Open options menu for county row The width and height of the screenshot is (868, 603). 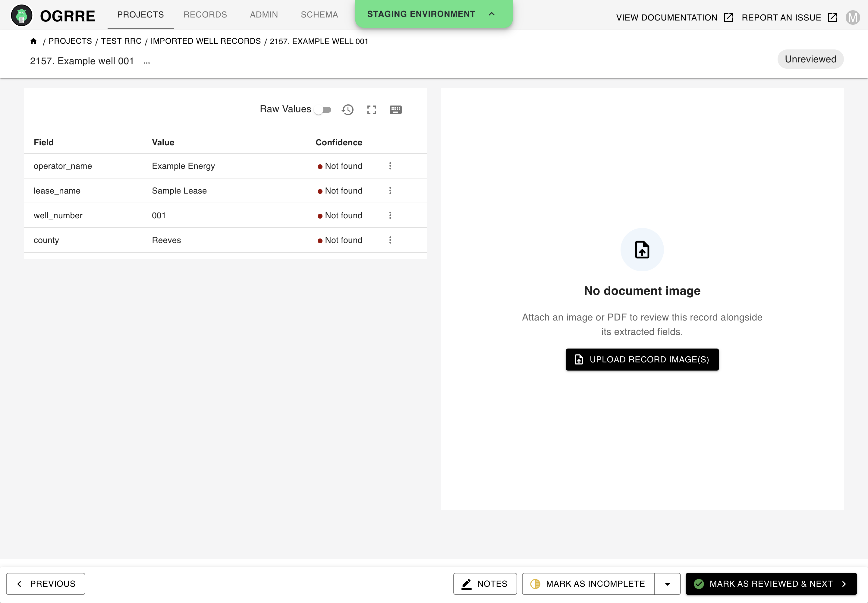pyautogui.click(x=390, y=240)
